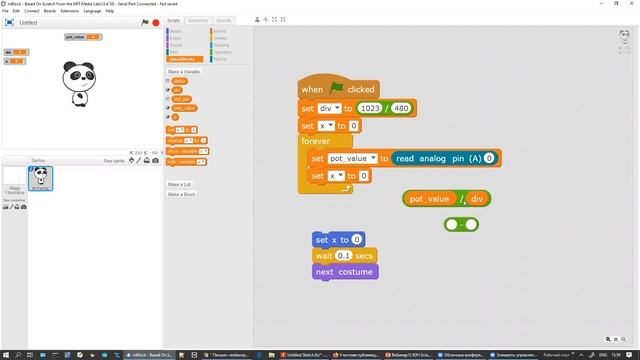640x360 pixels.
Task: Select the duplicate stamp tool in toolbar
Action: (257, 20)
